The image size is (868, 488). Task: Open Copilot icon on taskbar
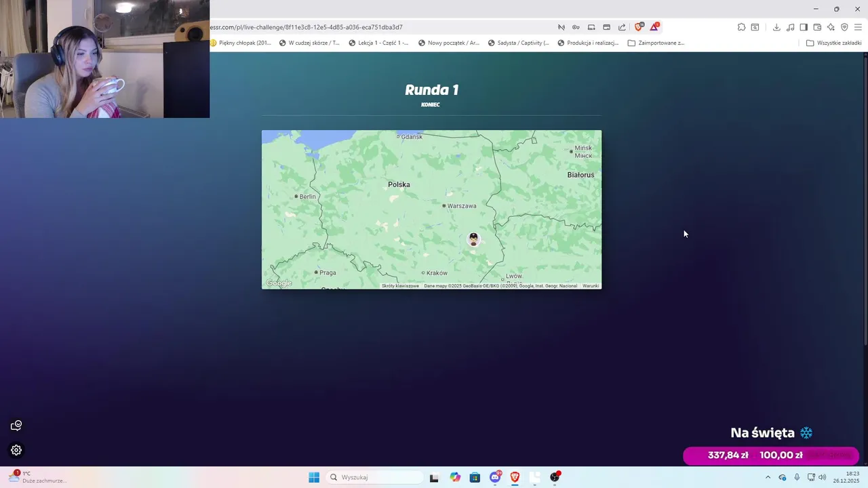(455, 477)
